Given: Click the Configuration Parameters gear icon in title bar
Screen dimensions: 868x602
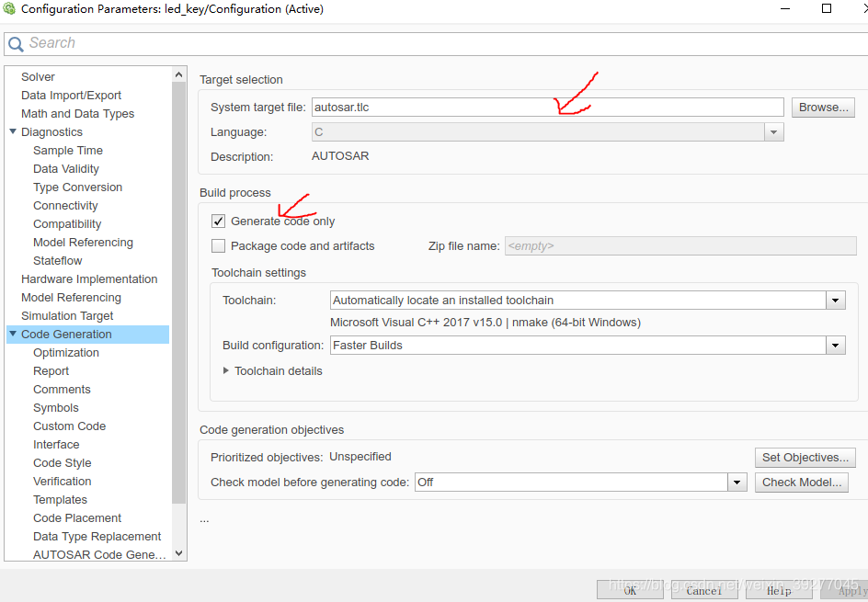Looking at the screenshot, I should pyautogui.click(x=9, y=9).
